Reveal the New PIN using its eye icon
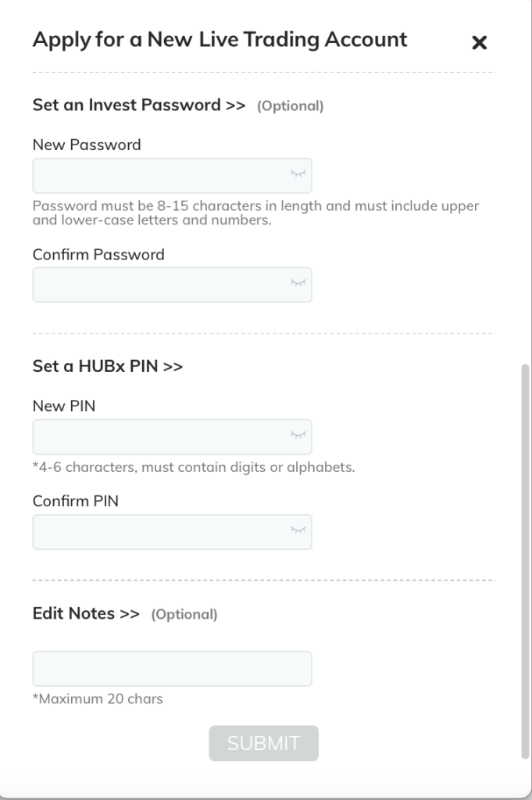The width and height of the screenshot is (532, 800). point(298,435)
